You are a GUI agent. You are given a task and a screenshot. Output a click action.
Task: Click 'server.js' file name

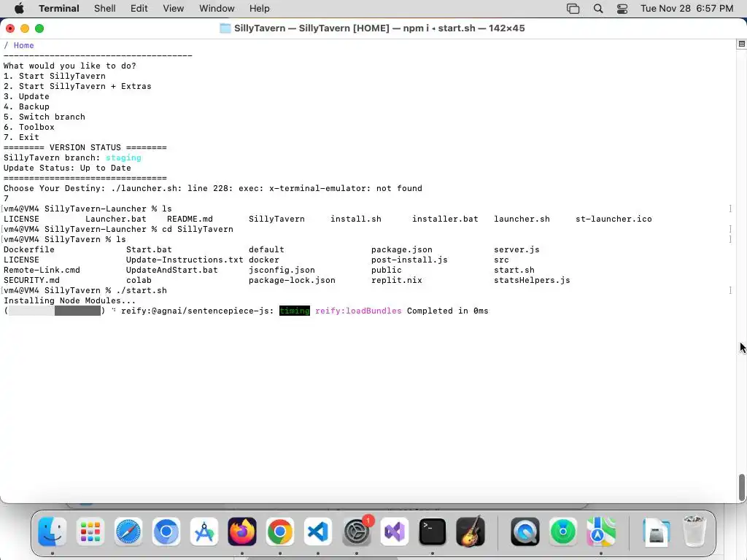click(x=516, y=249)
